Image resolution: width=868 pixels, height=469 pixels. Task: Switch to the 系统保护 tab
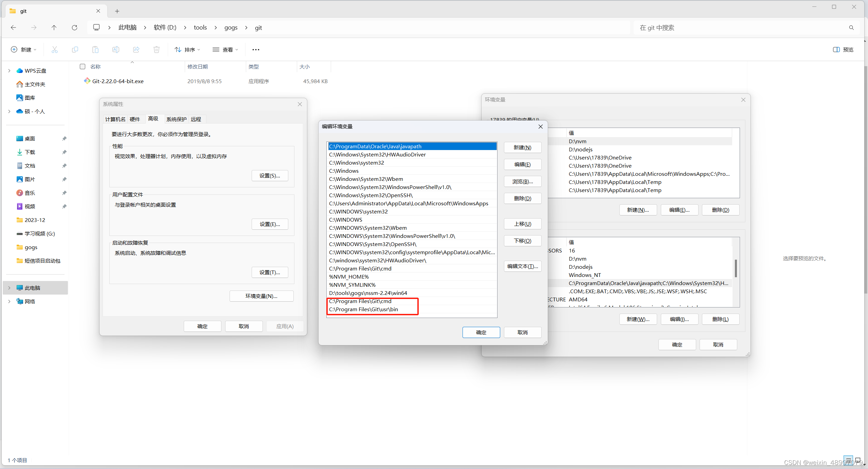click(x=176, y=119)
